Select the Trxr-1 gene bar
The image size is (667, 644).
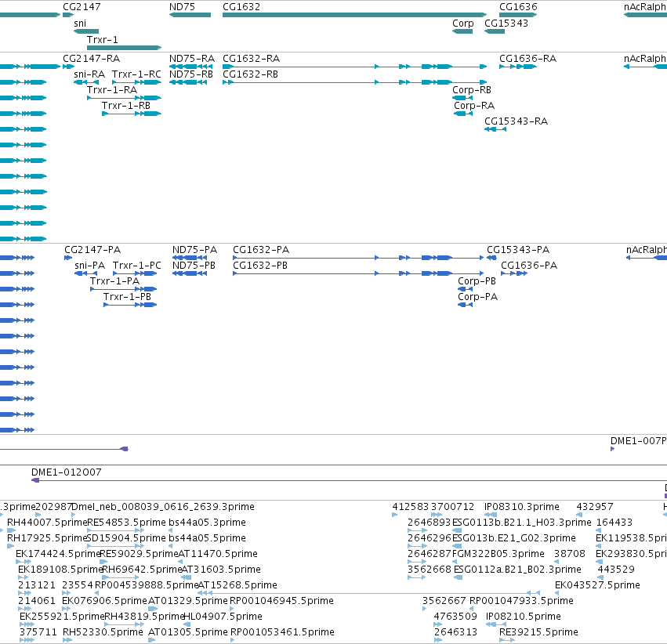124,48
